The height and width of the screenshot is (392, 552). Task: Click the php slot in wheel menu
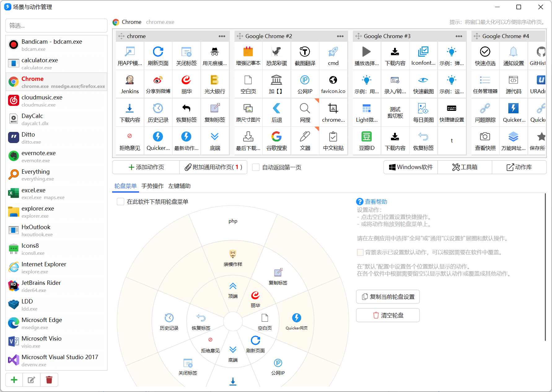click(233, 221)
